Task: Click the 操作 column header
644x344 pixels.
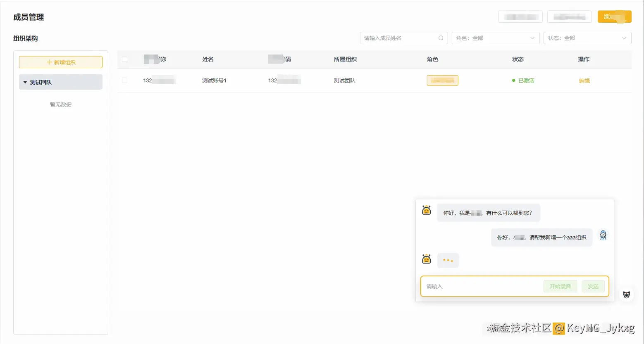Action: (x=584, y=59)
